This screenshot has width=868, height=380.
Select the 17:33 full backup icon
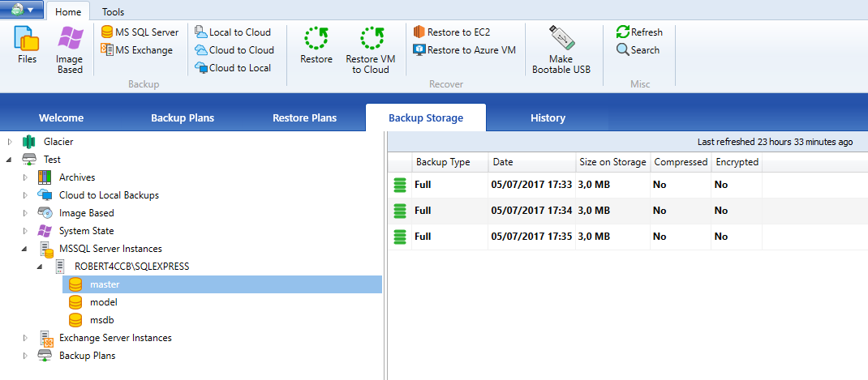click(400, 185)
